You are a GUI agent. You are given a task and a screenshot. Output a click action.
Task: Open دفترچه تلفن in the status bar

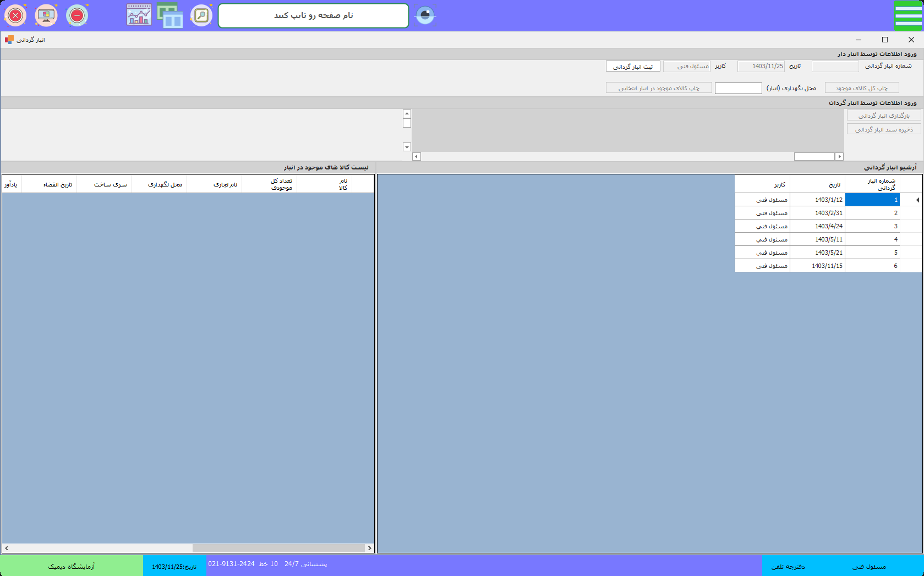click(x=788, y=566)
